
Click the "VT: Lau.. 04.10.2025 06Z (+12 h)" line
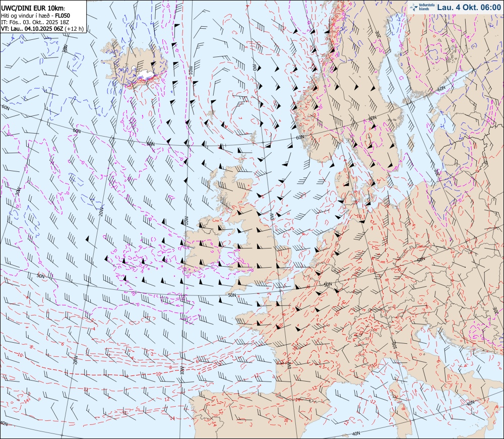(x=42, y=29)
